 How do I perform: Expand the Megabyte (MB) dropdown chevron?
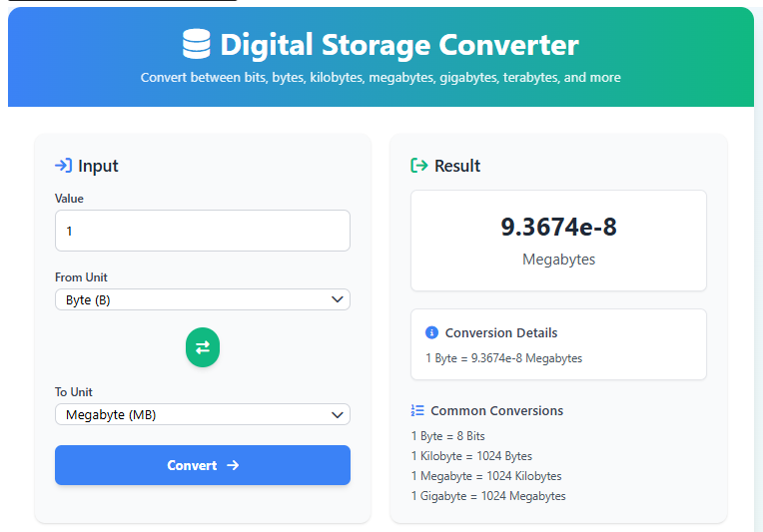[x=337, y=414]
